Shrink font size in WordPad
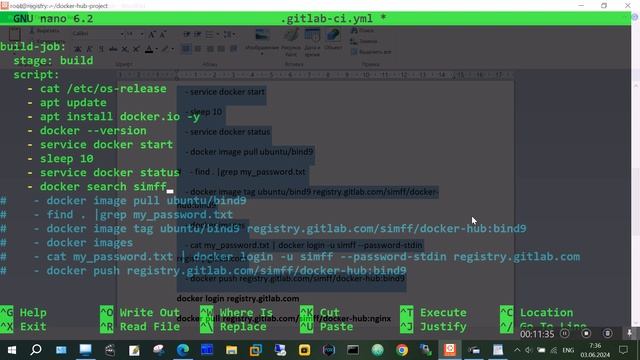The width and height of the screenshot is (640, 360). [162, 34]
